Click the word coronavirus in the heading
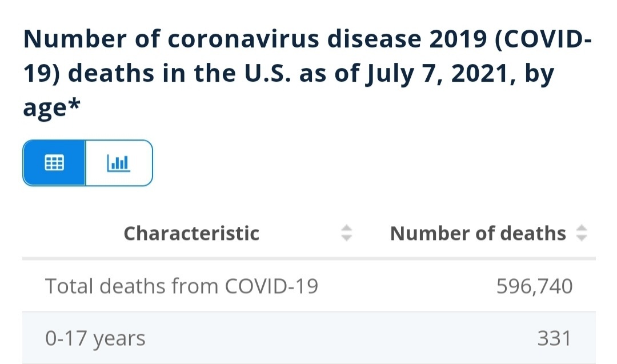This screenshot has width=617, height=364. [243, 39]
